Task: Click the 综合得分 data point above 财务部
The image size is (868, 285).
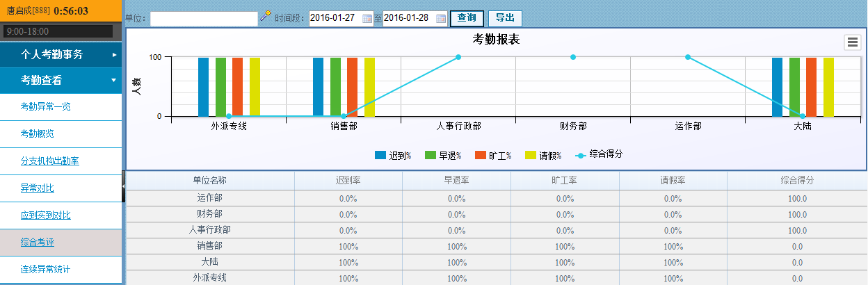Action: pyautogui.click(x=573, y=57)
